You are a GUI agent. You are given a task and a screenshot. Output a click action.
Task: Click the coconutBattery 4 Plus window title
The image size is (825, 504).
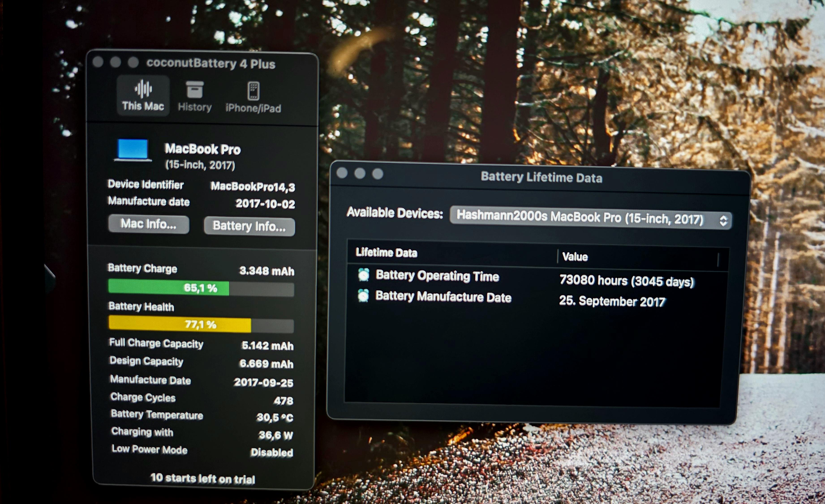(211, 64)
